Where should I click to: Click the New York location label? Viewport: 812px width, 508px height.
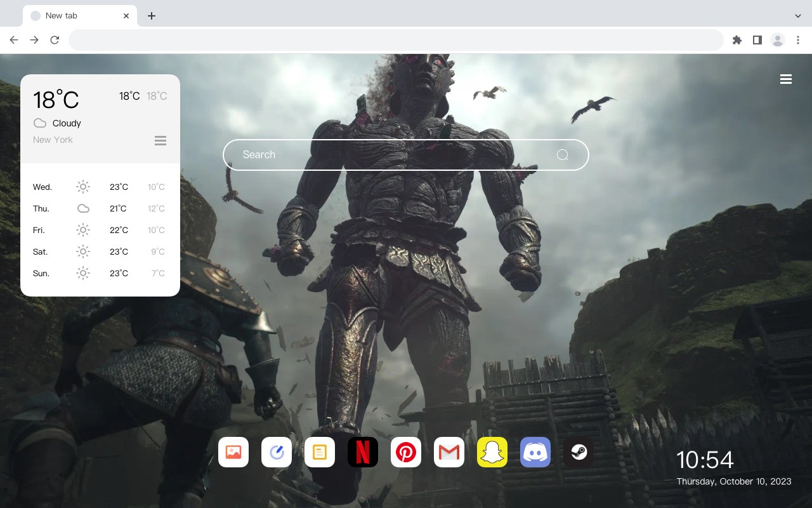(53, 140)
